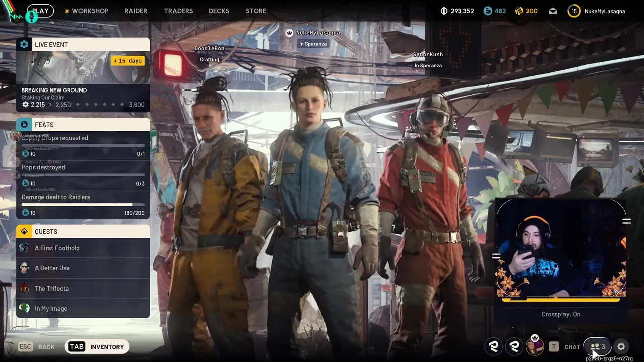
Task: Click the crowned player avatar icon
Action: coord(535,346)
